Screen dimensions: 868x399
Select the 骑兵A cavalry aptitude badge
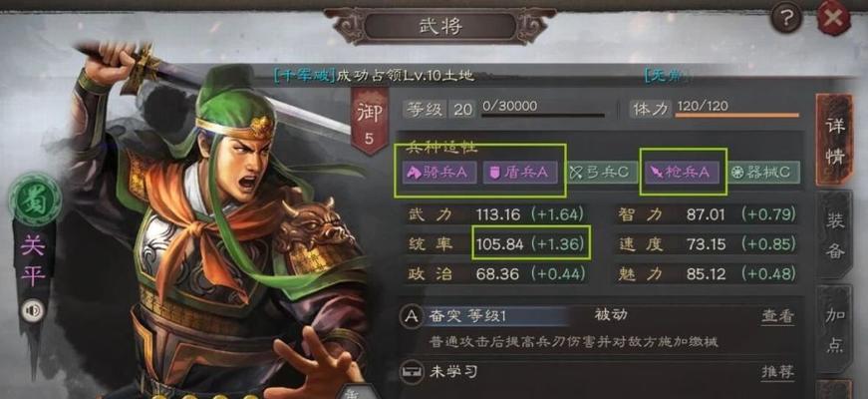(x=438, y=173)
